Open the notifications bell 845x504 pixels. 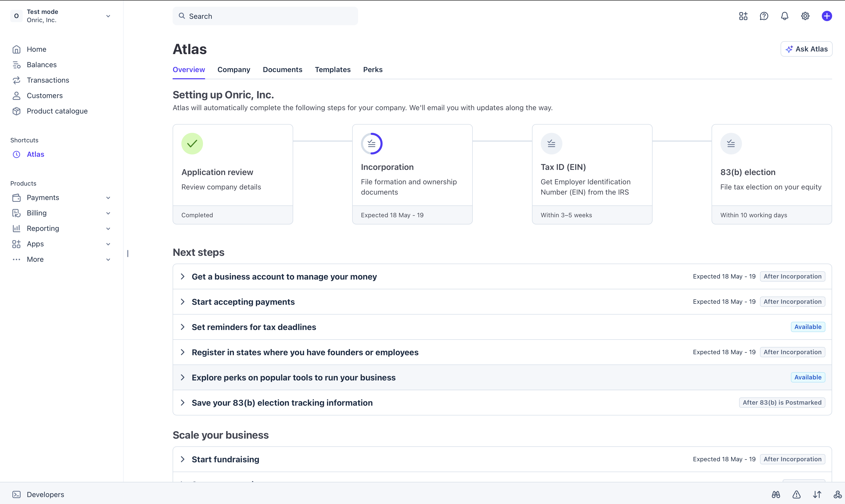(x=784, y=16)
